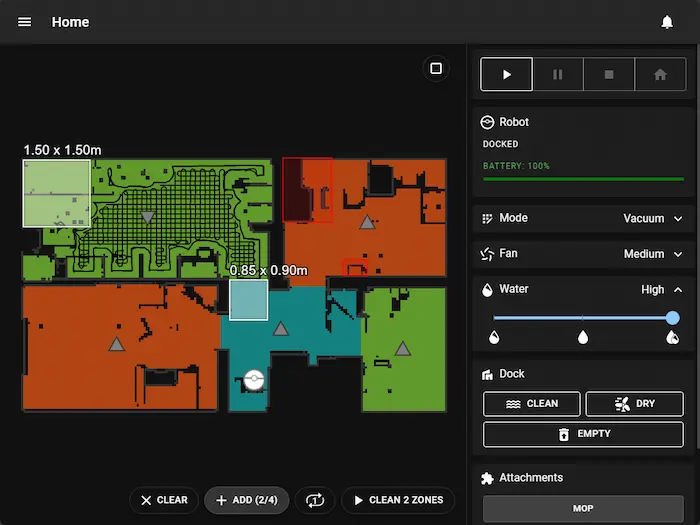This screenshot has height=525, width=700.
Task: Click the robot icon on the map
Action: 254,379
